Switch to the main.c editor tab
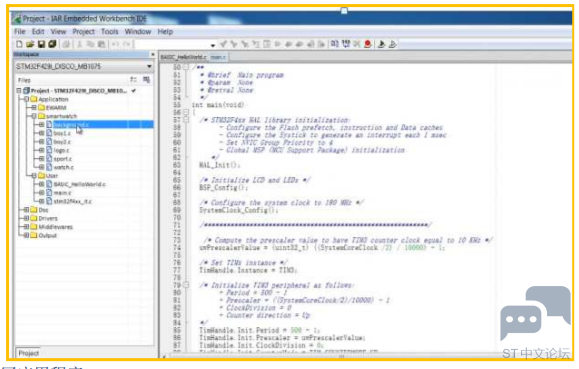 tap(218, 57)
